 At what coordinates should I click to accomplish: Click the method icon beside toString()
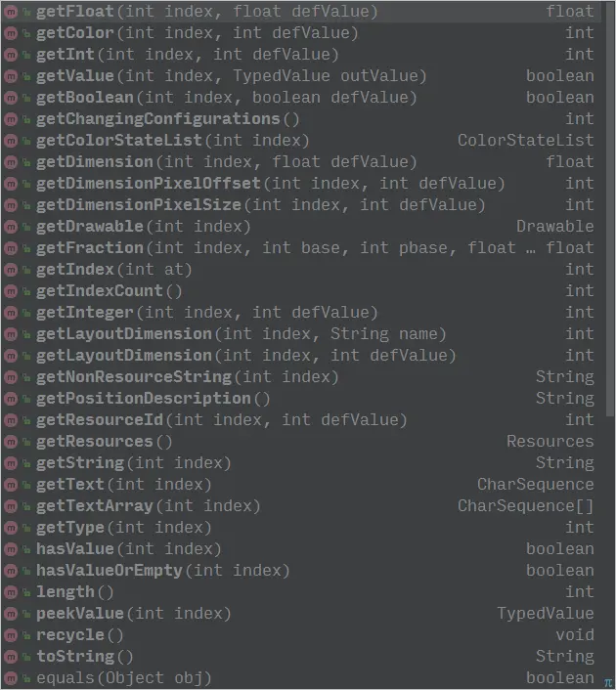tap(11, 657)
